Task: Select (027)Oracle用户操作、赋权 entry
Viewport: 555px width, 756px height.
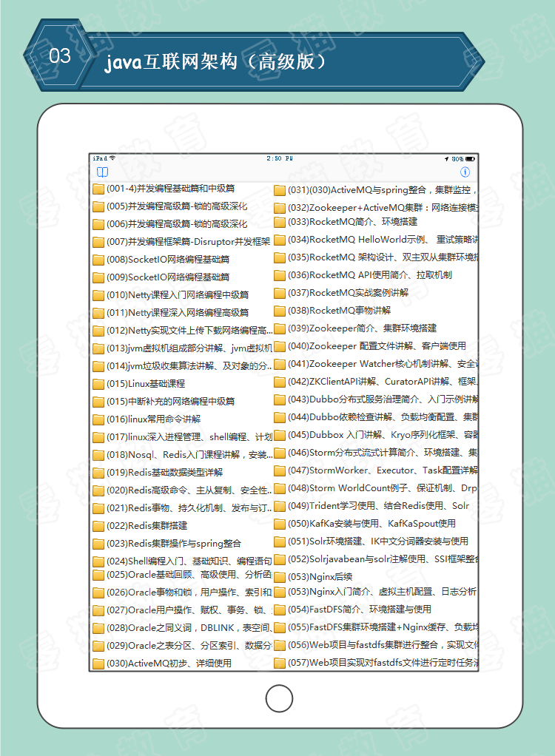Action: click(x=189, y=610)
